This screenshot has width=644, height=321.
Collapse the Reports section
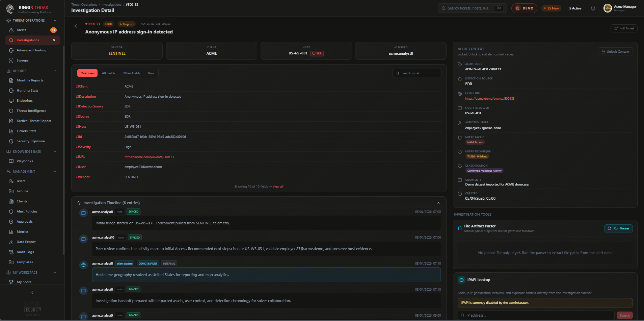point(55,71)
